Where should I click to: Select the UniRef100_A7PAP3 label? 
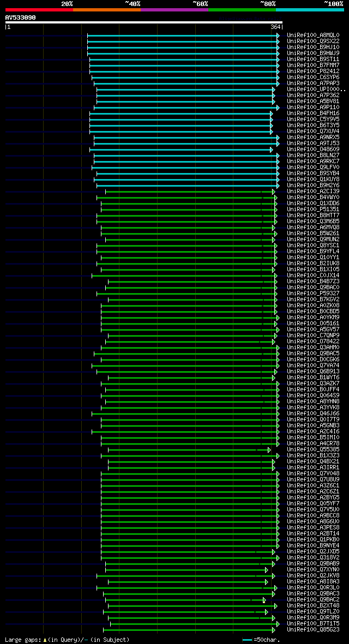click(313, 83)
